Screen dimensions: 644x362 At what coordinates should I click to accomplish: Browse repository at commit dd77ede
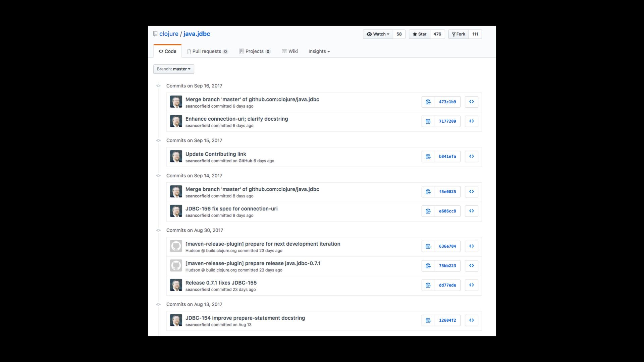point(471,285)
